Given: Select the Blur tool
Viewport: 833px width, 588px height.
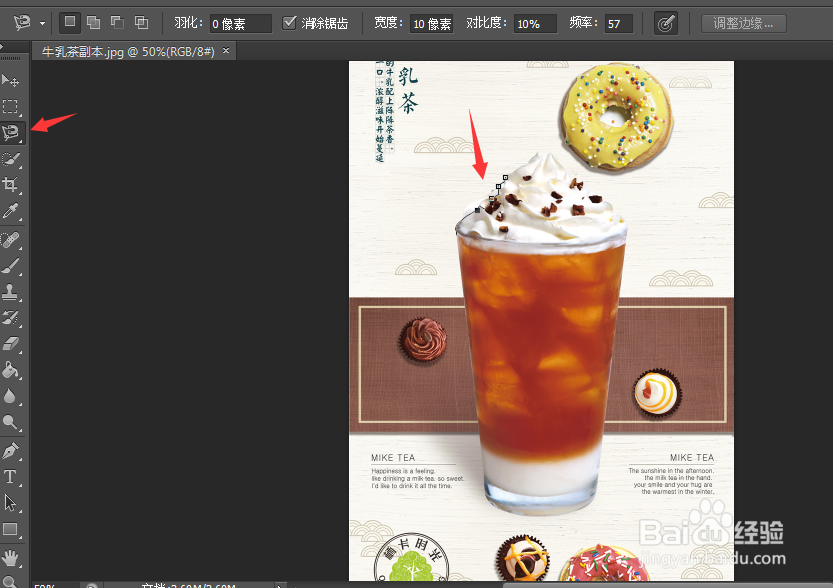Looking at the screenshot, I should [x=11, y=396].
